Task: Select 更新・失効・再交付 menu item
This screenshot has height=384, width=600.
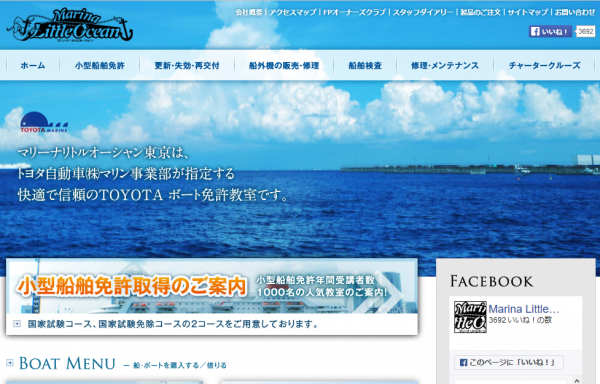Action: click(x=187, y=65)
